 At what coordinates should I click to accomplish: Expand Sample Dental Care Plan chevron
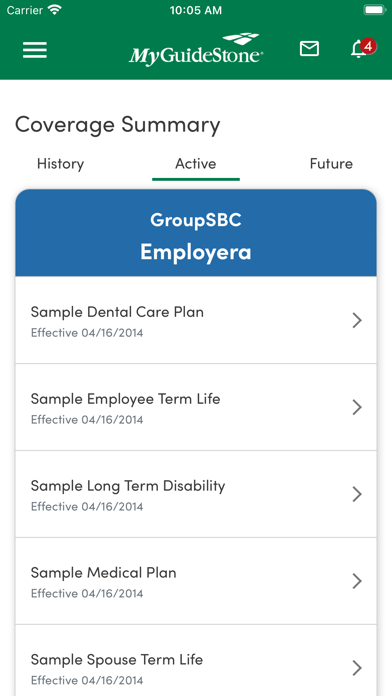[357, 320]
